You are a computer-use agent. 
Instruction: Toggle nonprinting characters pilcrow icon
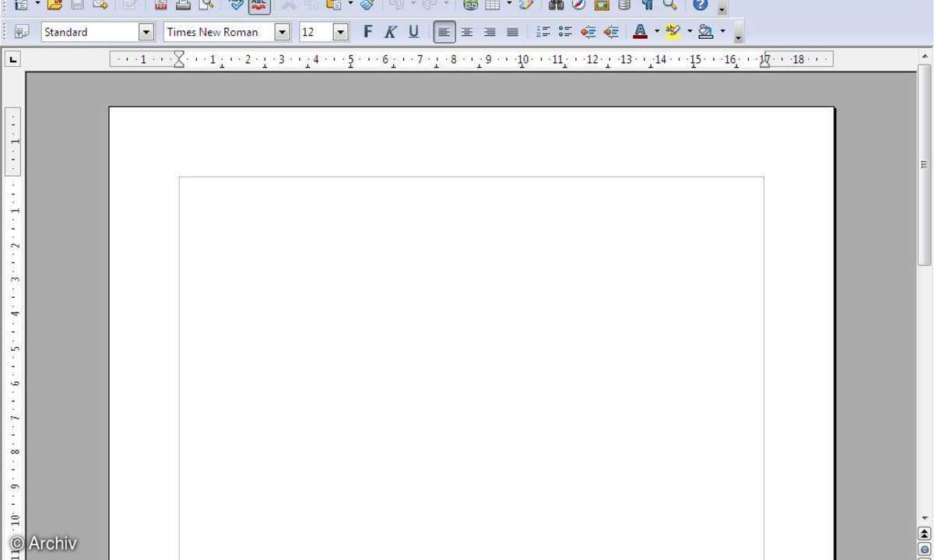(647, 5)
